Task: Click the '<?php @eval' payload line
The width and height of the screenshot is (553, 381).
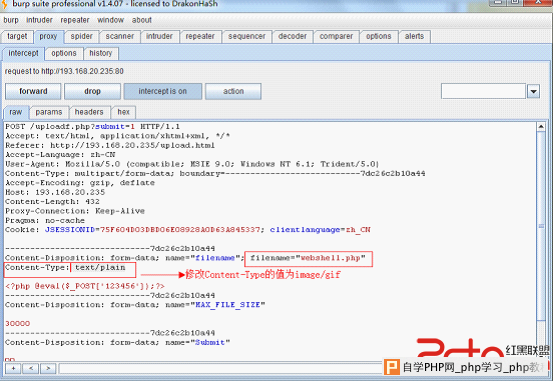Action: [85, 286]
